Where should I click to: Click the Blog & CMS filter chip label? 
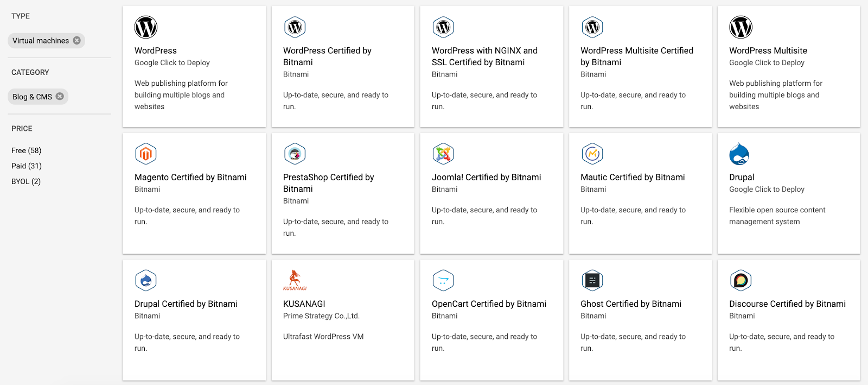click(x=32, y=97)
